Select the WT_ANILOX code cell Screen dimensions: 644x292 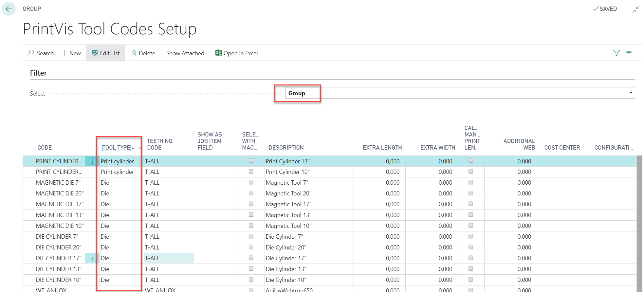pos(60,289)
